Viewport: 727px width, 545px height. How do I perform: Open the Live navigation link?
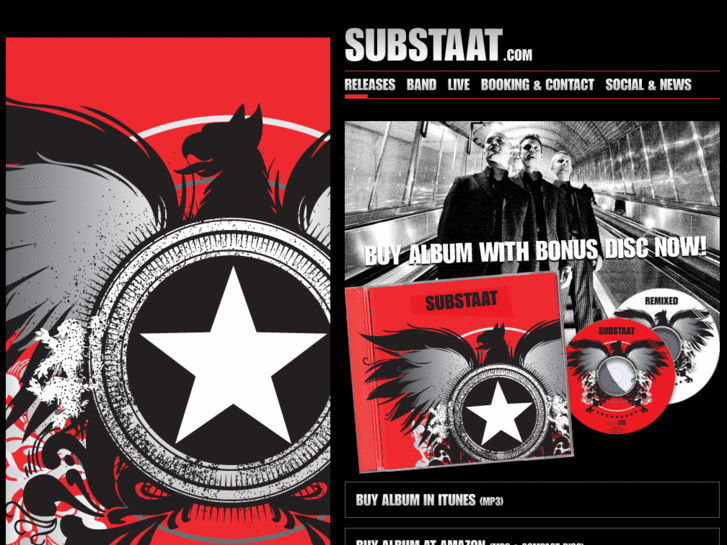coord(459,84)
